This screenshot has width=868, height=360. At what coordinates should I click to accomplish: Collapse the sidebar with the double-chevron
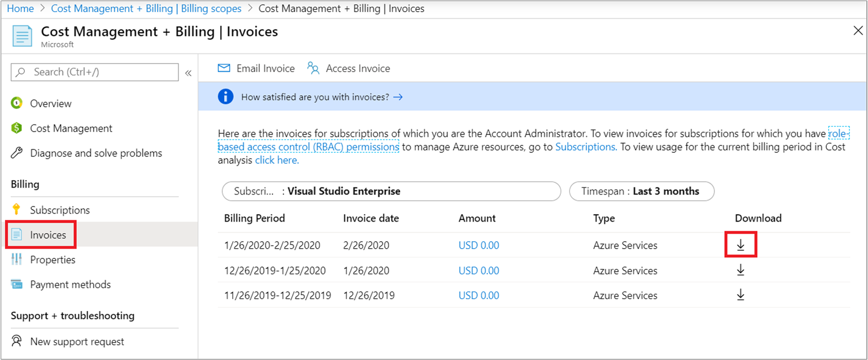(x=188, y=73)
